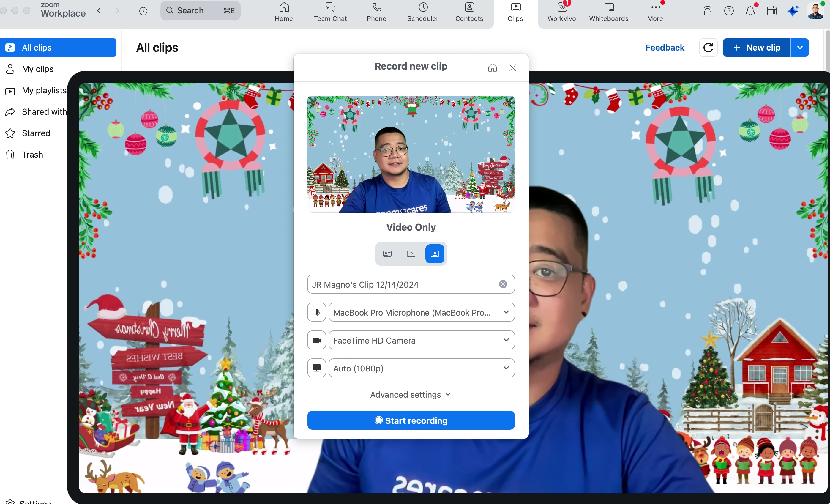Open the AI Companion sparkle icon
This screenshot has width=830, height=504.
793,11
